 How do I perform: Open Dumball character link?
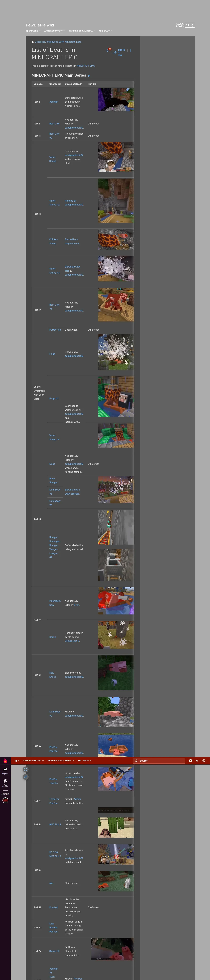[x=54, y=908]
